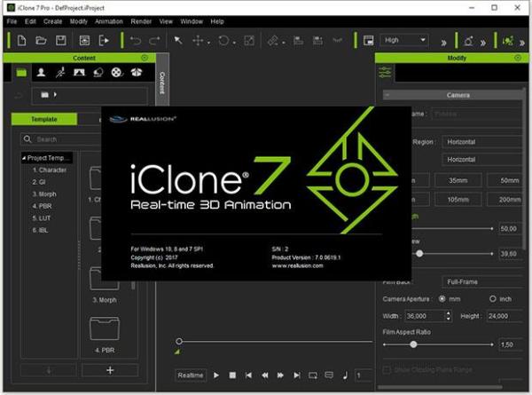Click the New Project icon in toolbar
This screenshot has width=532, height=395.
[21, 41]
